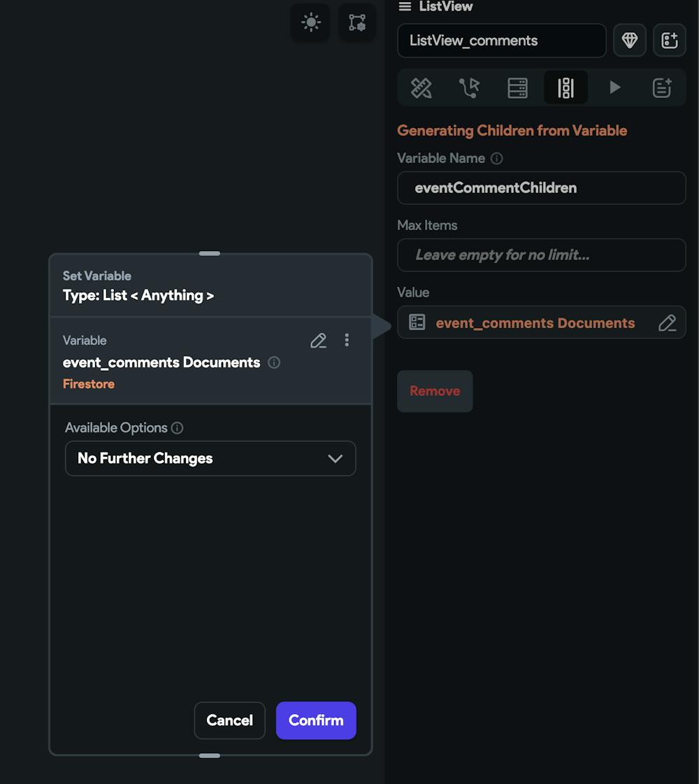Open three-dot menu for Variable

point(347,341)
